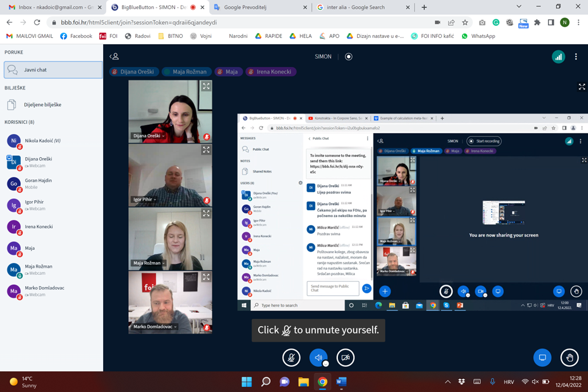Click the raise hand icon
The height and width of the screenshot is (392, 588).
[569, 358]
